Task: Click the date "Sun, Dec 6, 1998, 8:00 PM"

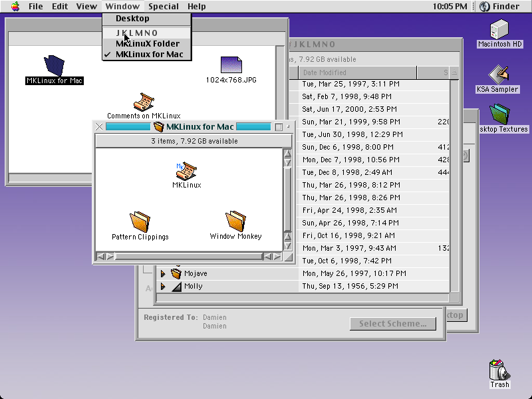Action: [348, 147]
